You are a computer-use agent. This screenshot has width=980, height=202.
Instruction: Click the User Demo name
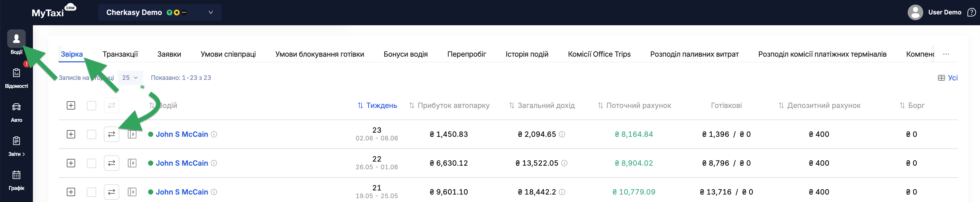(x=945, y=12)
